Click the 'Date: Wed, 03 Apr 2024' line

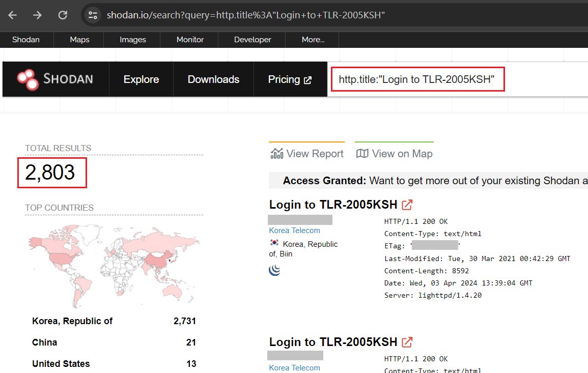click(x=458, y=283)
